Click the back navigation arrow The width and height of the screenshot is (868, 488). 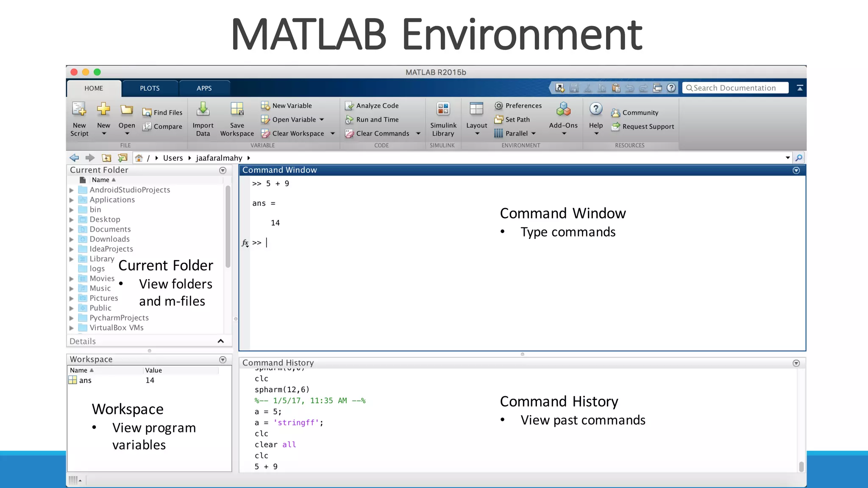tap(74, 158)
